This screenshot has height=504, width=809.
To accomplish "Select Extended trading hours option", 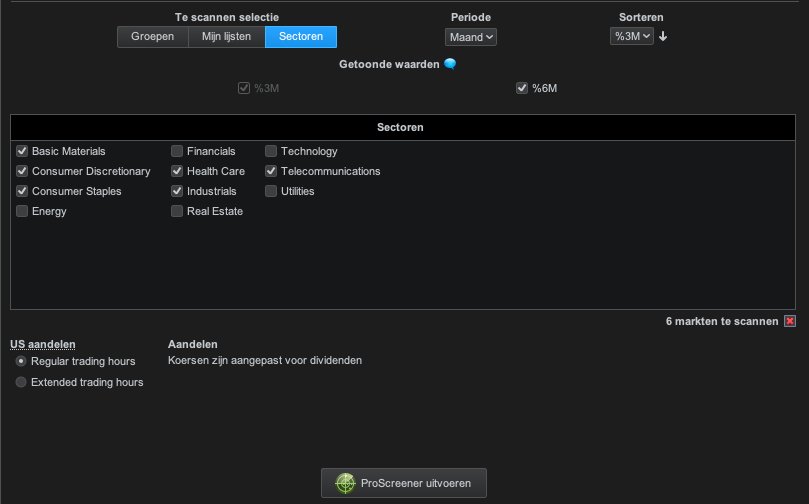I will [x=21, y=382].
